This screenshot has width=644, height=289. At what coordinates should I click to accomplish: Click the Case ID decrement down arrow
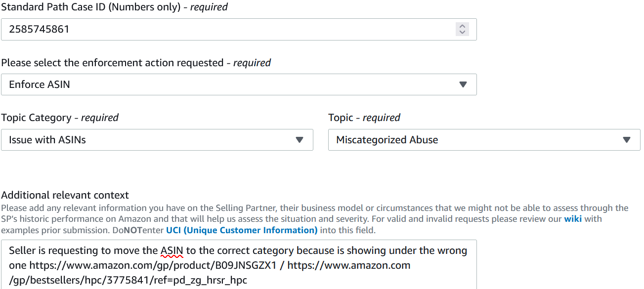click(462, 32)
